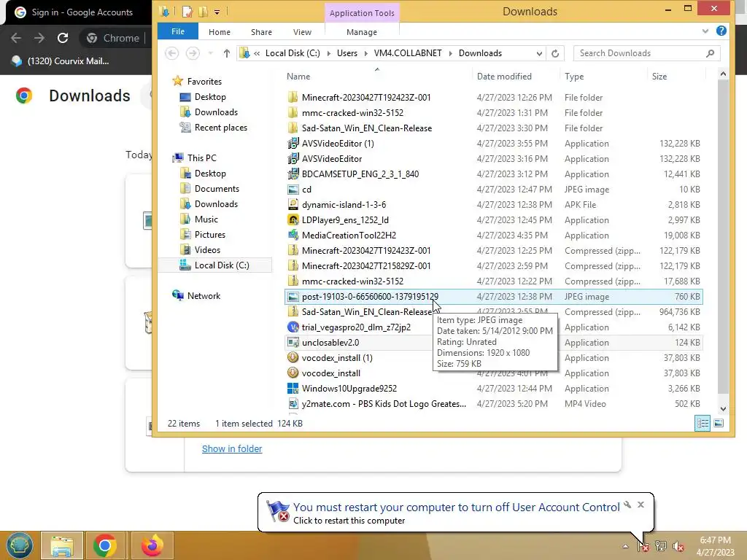Open Videos folder under This PC
This screenshot has width=747, height=560.
(207, 250)
